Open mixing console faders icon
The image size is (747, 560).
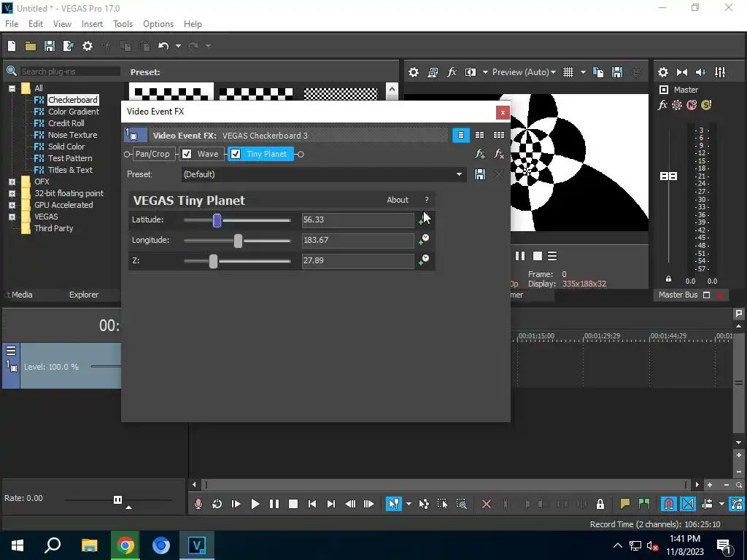[x=720, y=72]
